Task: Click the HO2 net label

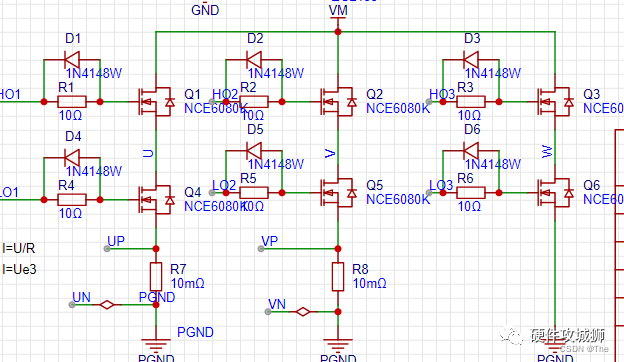Action: click(x=225, y=95)
